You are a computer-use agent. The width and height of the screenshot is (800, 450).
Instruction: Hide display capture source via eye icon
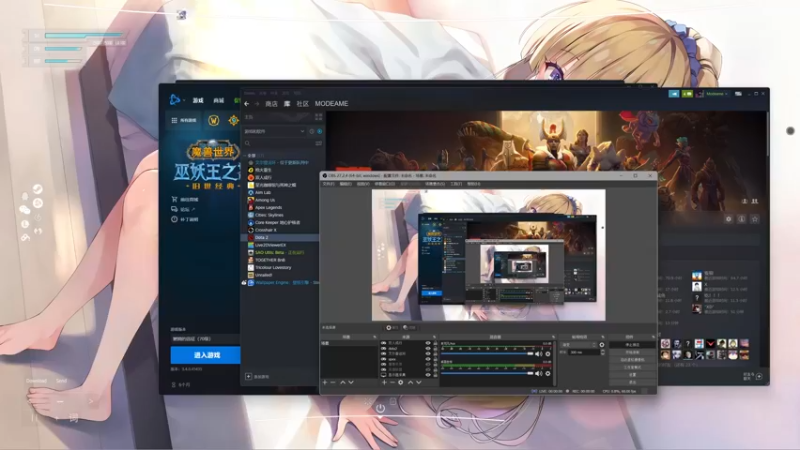(428, 374)
